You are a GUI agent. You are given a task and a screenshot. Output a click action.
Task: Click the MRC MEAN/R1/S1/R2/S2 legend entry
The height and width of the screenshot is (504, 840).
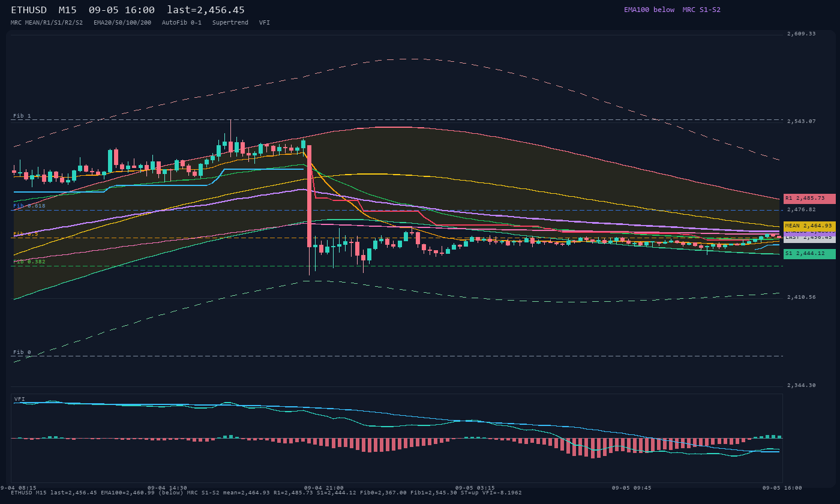[x=47, y=22]
